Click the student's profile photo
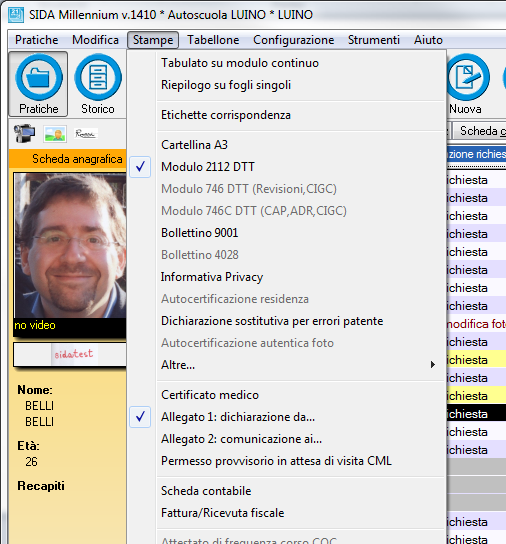This screenshot has height=544, width=506. pyautogui.click(x=70, y=245)
